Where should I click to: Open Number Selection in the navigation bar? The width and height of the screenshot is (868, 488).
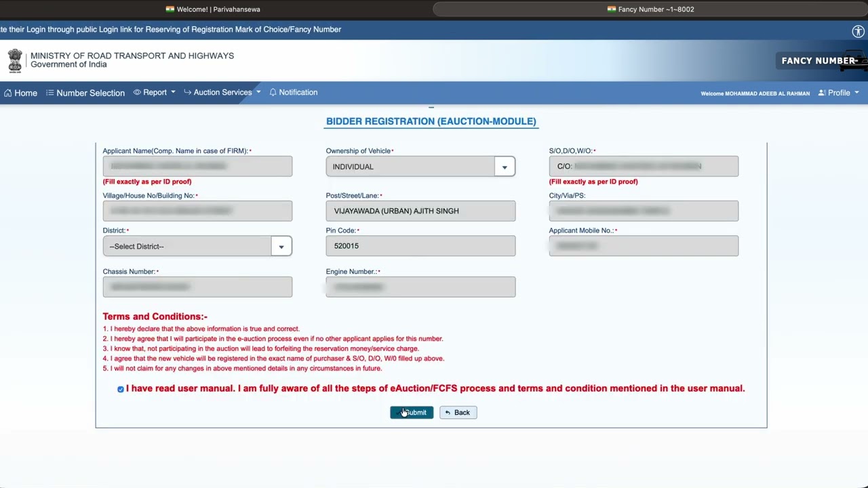(85, 93)
